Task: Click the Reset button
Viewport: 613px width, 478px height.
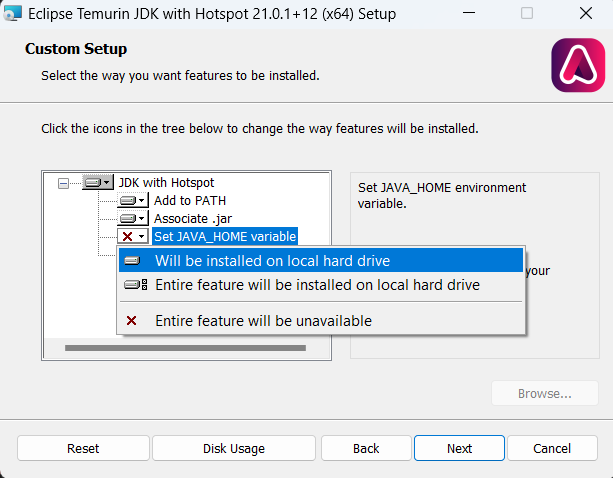Action: (x=83, y=448)
